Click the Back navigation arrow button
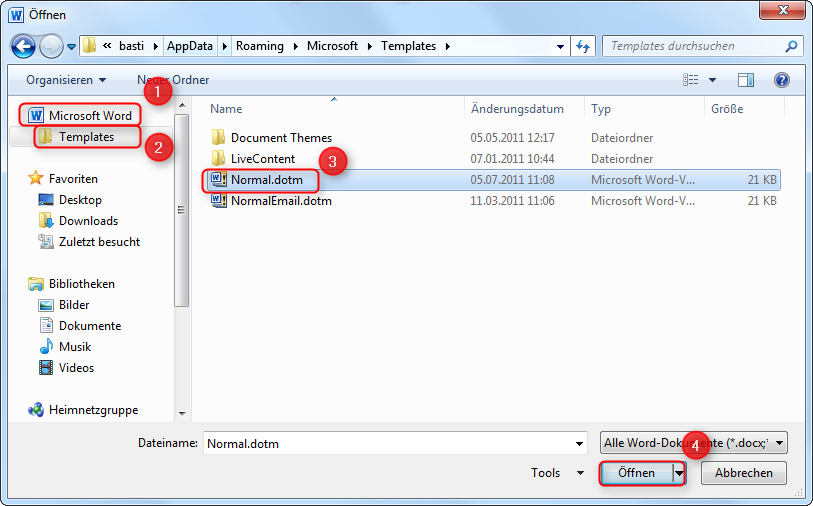Image resolution: width=813 pixels, height=506 pixels. (23, 47)
